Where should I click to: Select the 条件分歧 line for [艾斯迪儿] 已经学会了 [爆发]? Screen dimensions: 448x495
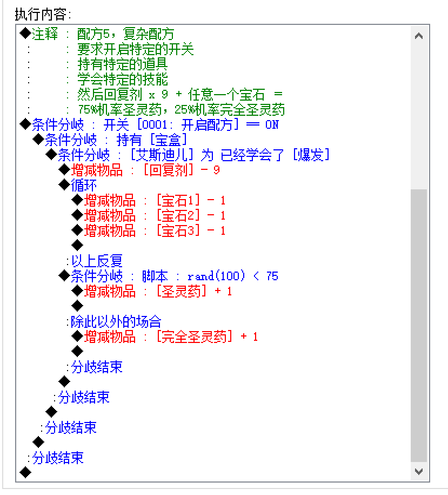pyautogui.click(x=188, y=155)
